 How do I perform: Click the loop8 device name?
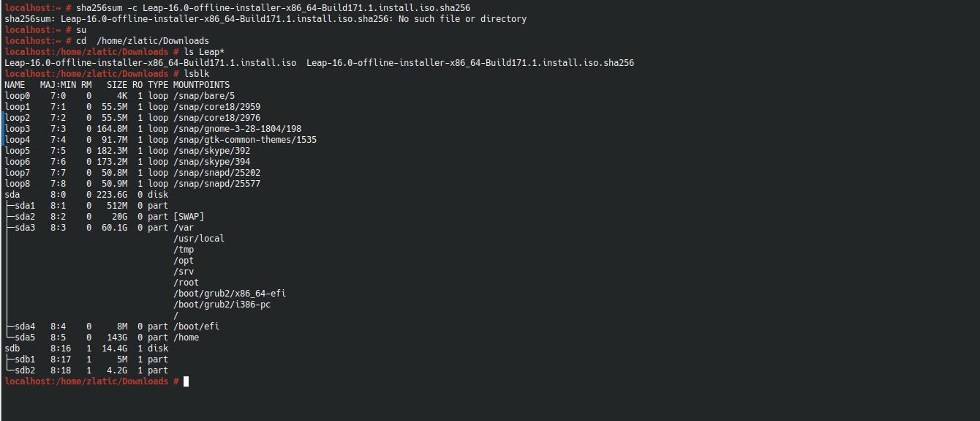click(x=18, y=184)
